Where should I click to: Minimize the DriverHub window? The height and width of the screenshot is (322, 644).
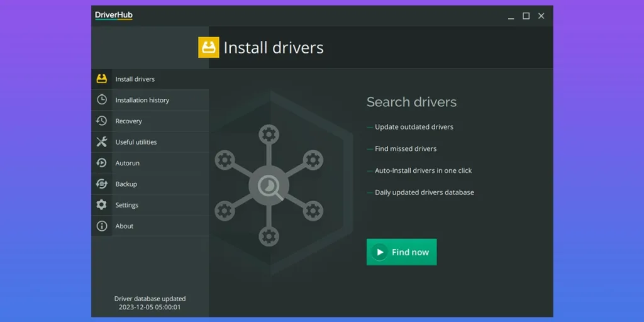pos(511,16)
